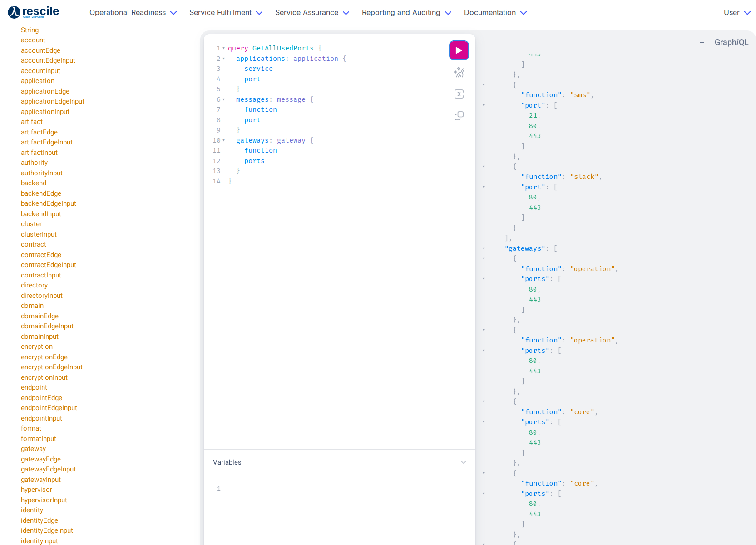Expand the Reporting and Auditing dropdown
The image size is (756, 545).
pyautogui.click(x=406, y=13)
